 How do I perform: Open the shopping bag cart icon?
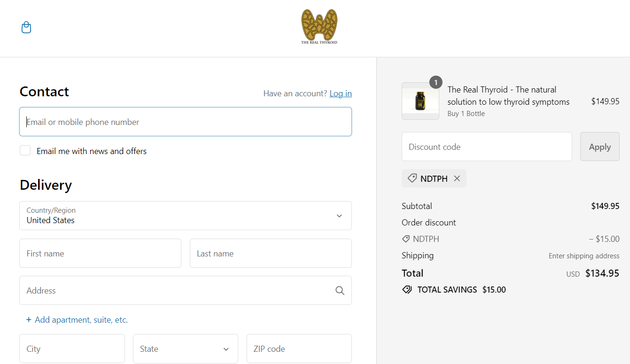click(x=26, y=28)
